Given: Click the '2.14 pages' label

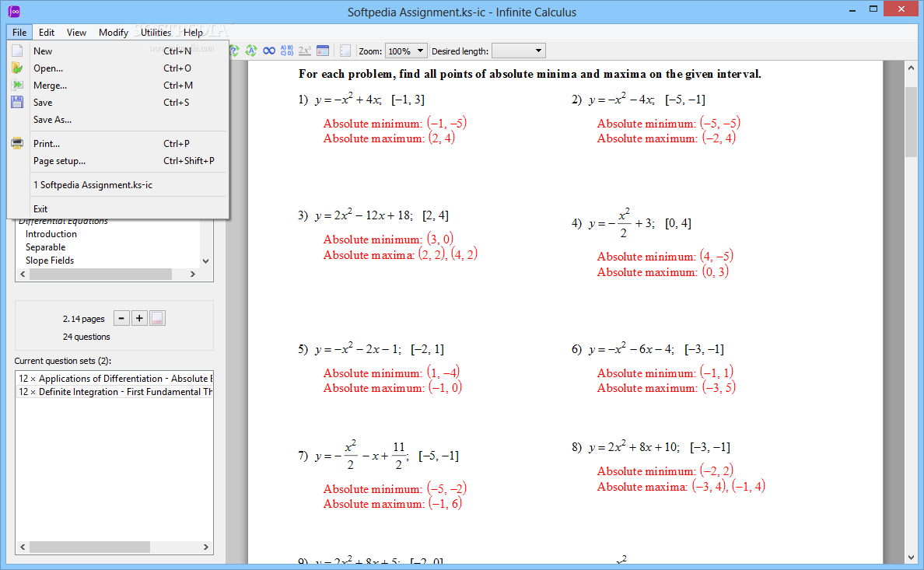Looking at the screenshot, I should pos(84,319).
